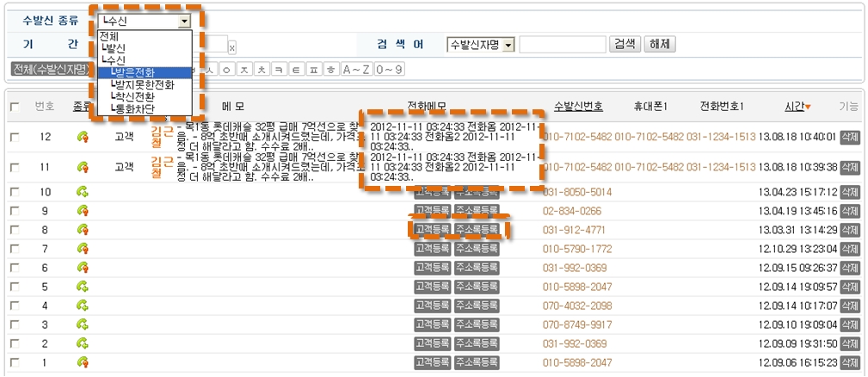
Task: Click the call type icon in row 4
Action: click(x=83, y=306)
